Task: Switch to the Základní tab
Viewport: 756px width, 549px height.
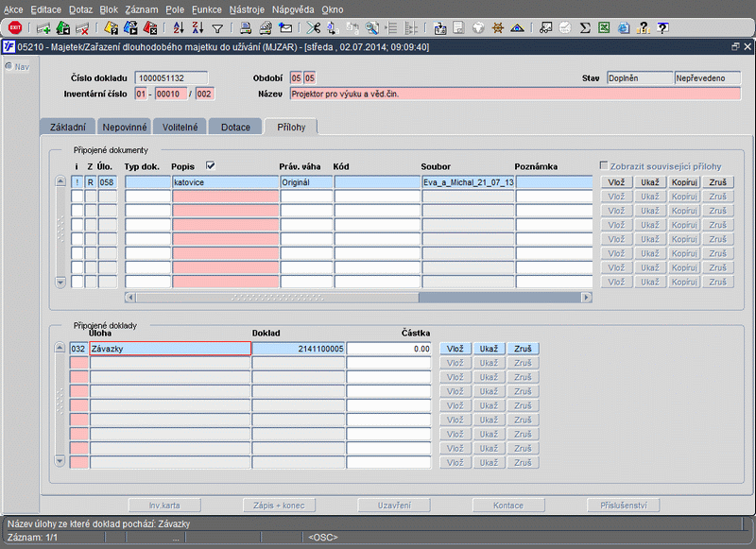Action: point(68,127)
